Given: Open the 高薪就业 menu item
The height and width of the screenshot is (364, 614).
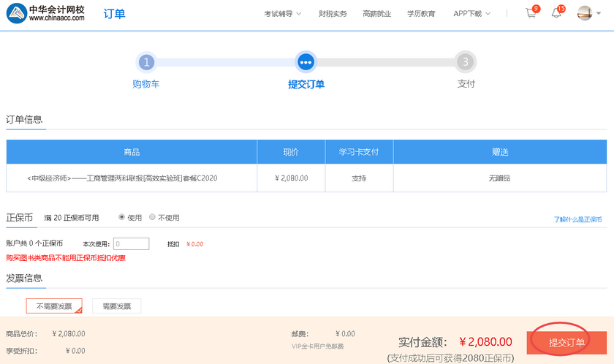Looking at the screenshot, I should [376, 14].
